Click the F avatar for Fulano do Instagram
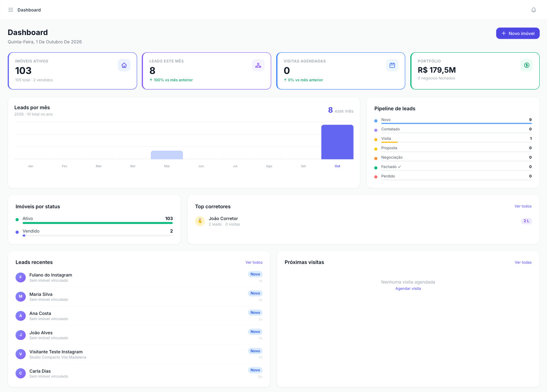The image size is (547, 392). pos(21,277)
